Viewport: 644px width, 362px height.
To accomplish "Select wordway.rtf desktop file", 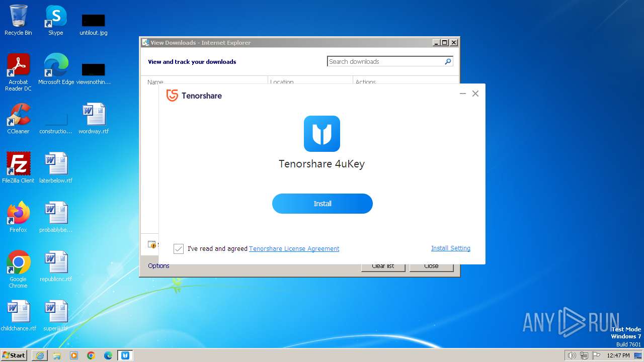I will click(94, 119).
